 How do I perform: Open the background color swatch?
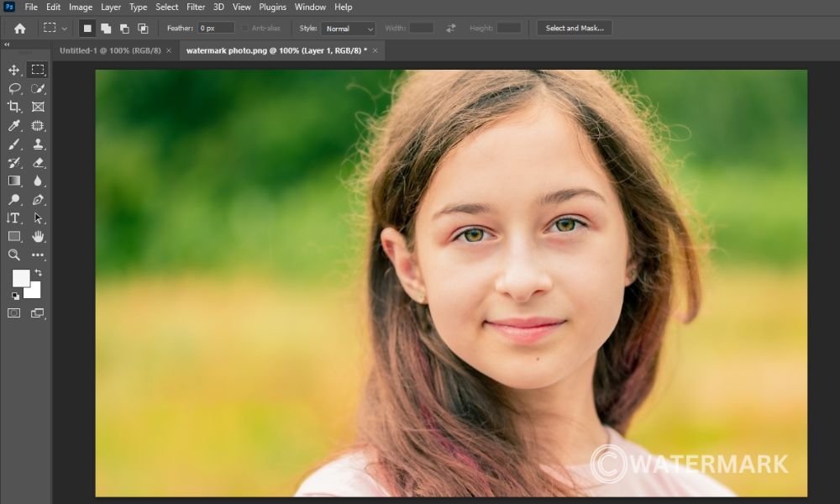click(x=34, y=291)
